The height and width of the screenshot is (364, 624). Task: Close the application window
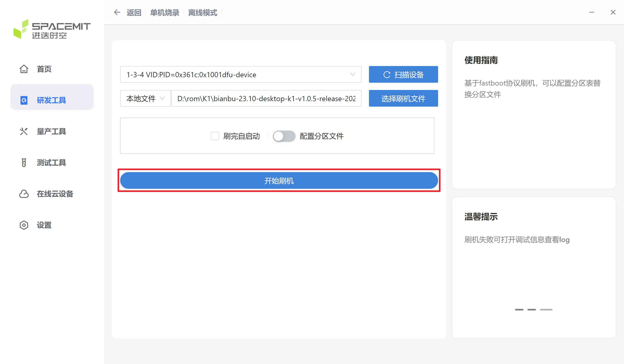pyautogui.click(x=613, y=12)
